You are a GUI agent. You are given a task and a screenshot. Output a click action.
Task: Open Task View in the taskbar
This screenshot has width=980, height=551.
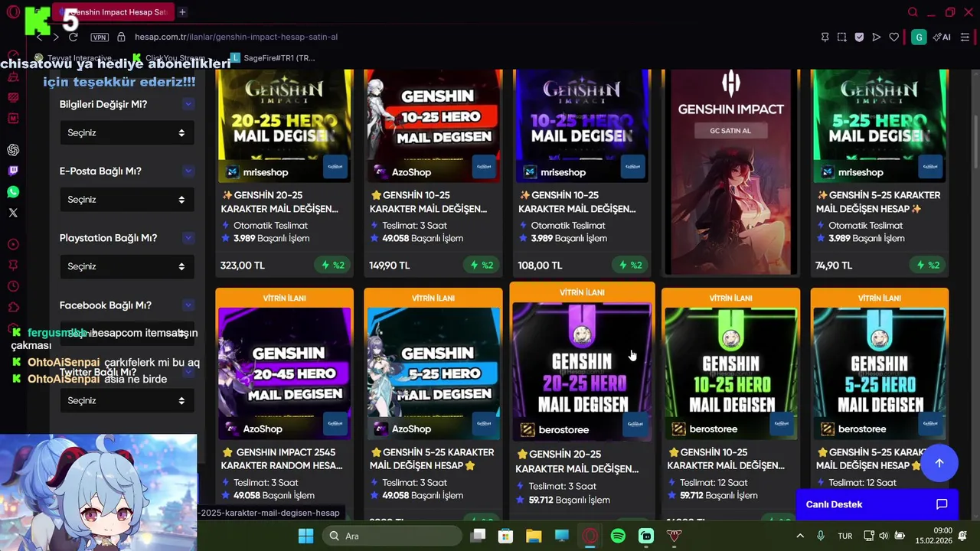tap(478, 536)
